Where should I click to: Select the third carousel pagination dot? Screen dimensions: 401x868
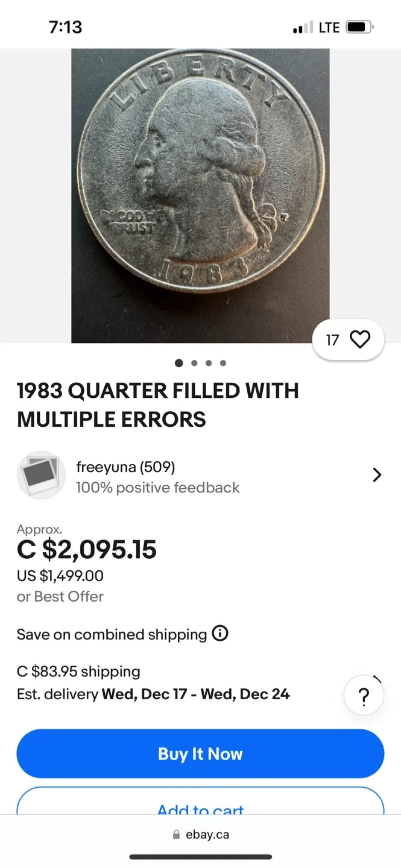pos(208,363)
